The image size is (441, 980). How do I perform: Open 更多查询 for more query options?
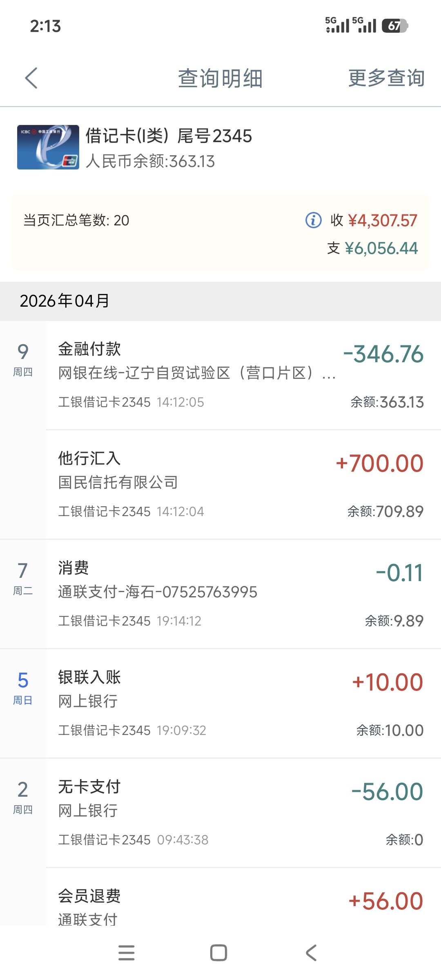386,78
